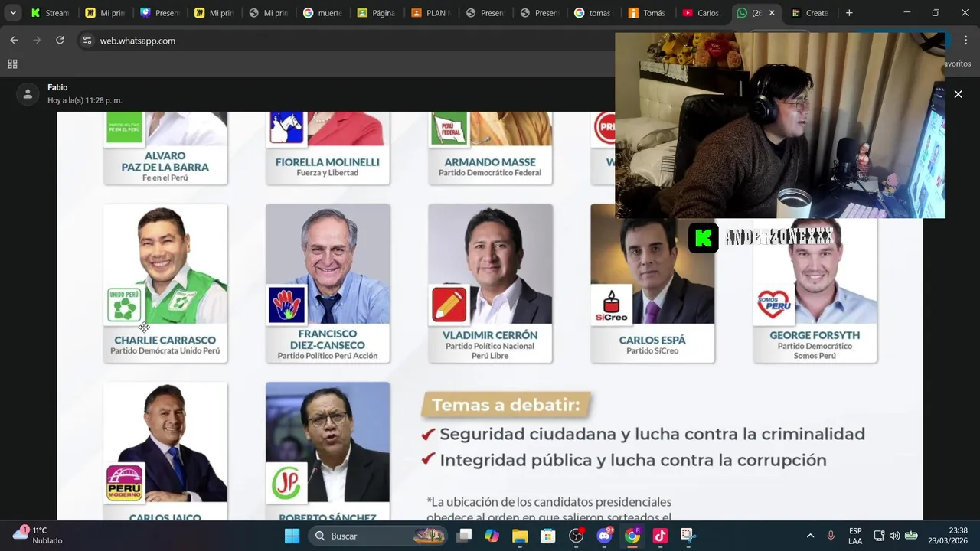Click the Unido Perú party logo
The height and width of the screenshot is (551, 980).
point(124,305)
